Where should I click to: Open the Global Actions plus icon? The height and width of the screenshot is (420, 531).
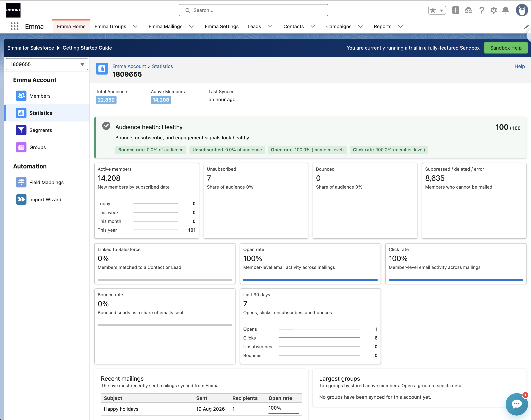[455, 10]
